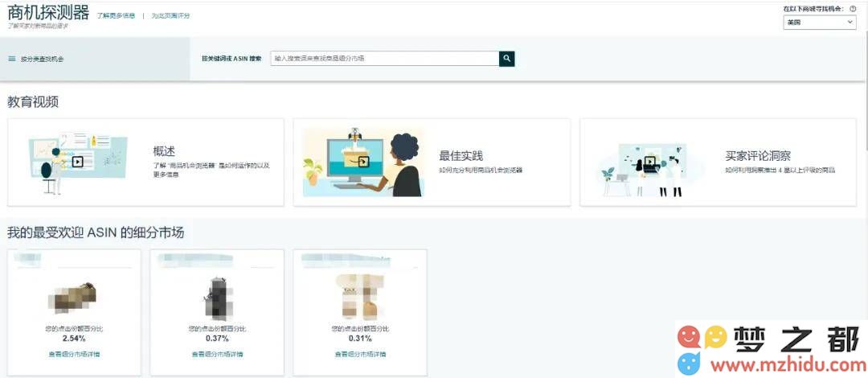View niche details for the 0.37% ASIN card
868x378 pixels.
(x=217, y=354)
